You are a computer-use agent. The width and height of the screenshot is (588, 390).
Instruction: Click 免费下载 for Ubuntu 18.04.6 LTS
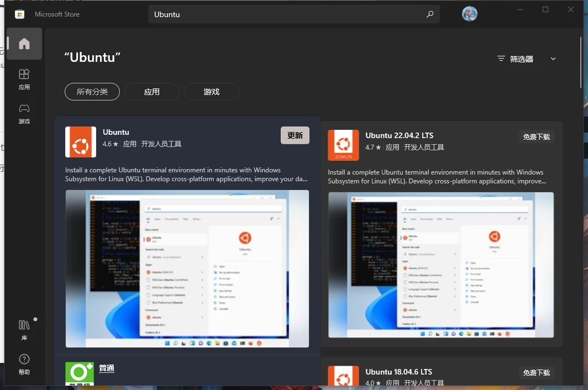(536, 372)
